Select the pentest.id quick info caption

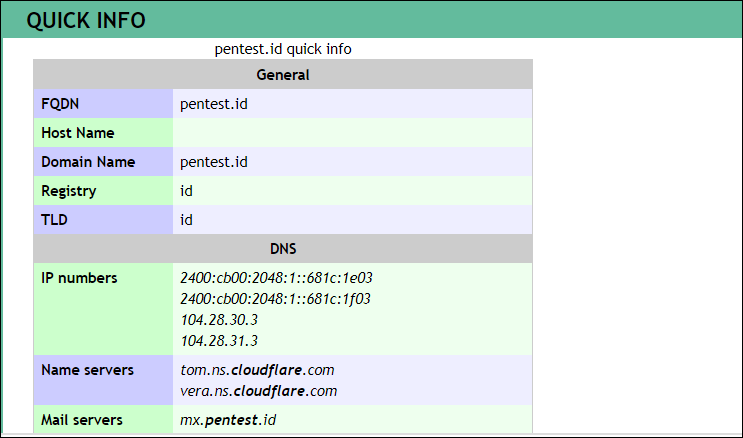pos(283,49)
